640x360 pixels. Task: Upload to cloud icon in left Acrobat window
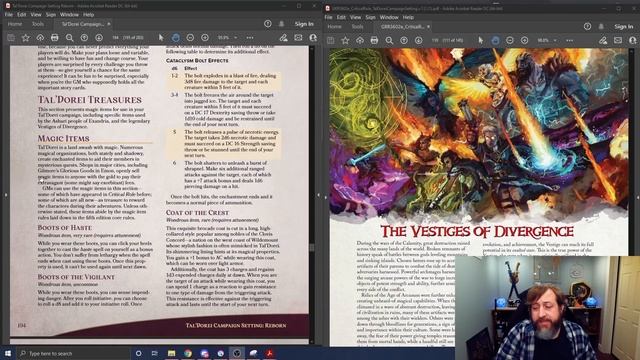40,38
